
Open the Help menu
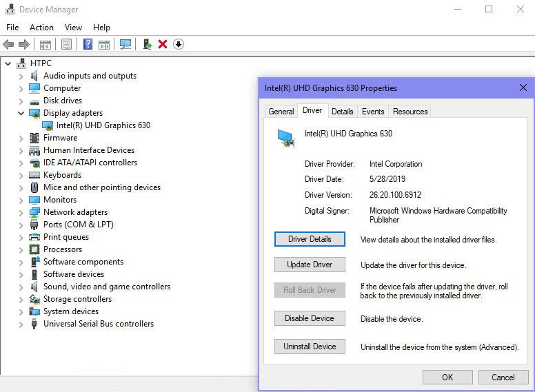coord(101,28)
